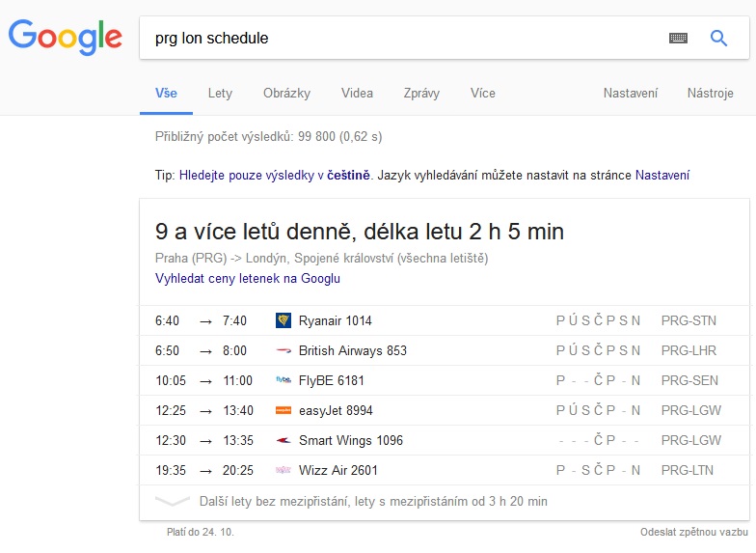Click the FlyBE airline logo
The width and height of the screenshot is (756, 553).
coord(283,380)
